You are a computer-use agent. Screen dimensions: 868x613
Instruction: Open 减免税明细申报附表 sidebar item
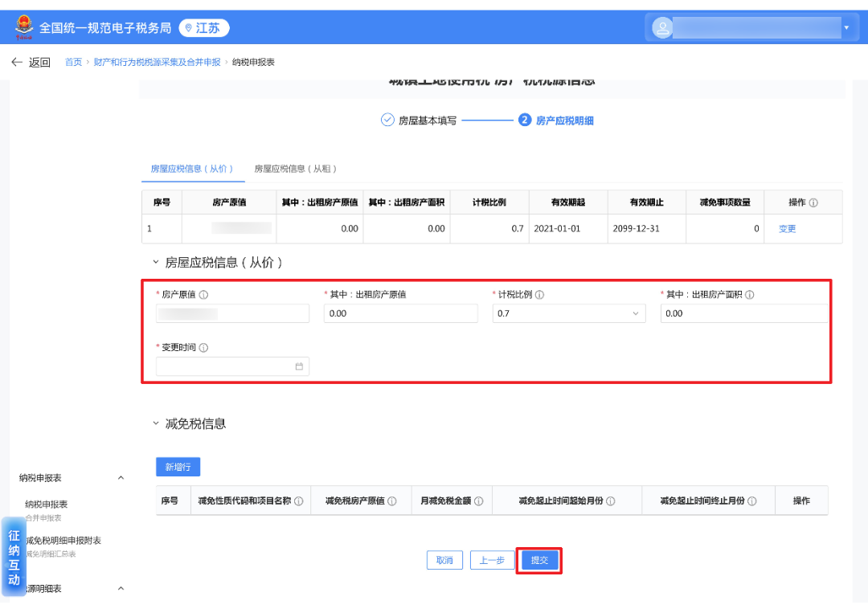(x=63, y=546)
